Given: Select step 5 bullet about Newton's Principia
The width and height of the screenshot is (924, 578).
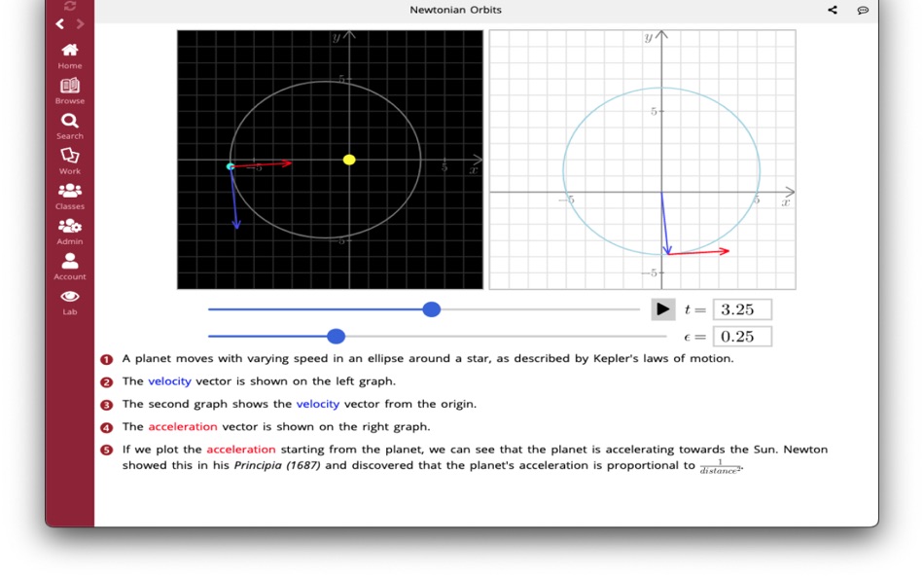Looking at the screenshot, I should [x=107, y=450].
